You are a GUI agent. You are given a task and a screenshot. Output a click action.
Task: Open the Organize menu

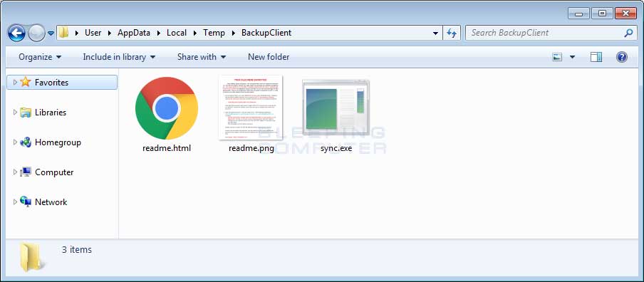coord(40,57)
